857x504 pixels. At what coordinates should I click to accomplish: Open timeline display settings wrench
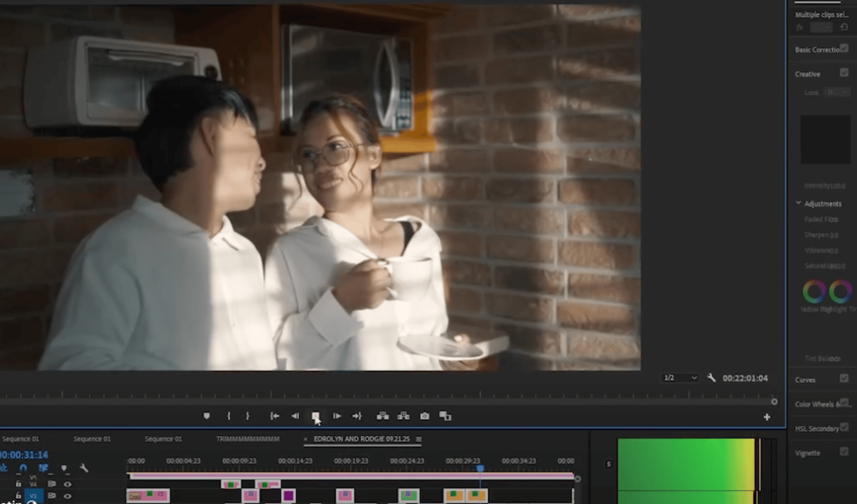click(x=84, y=468)
